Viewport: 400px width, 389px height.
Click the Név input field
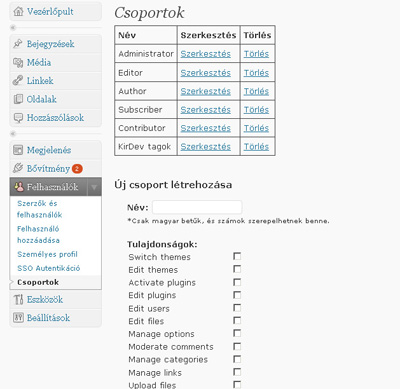(x=197, y=207)
